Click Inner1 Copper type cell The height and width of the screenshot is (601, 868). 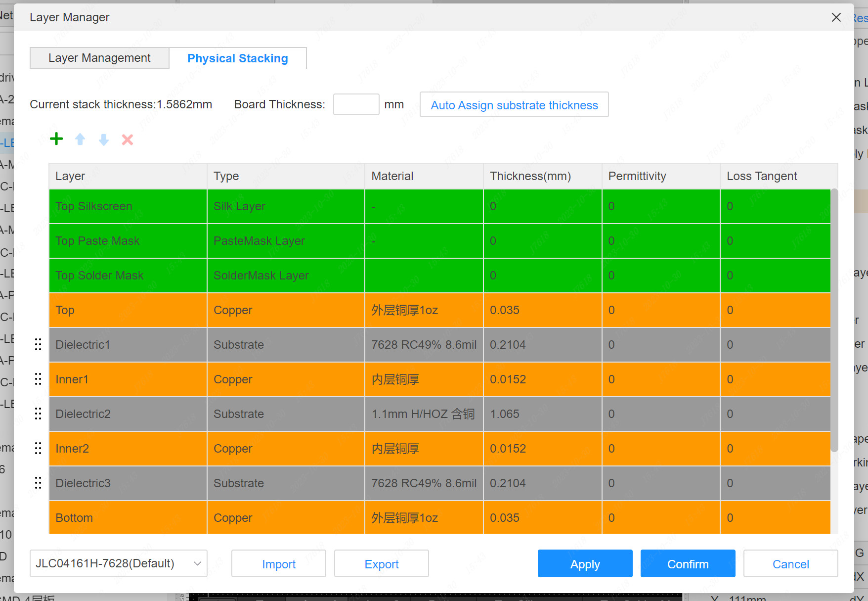coord(286,379)
